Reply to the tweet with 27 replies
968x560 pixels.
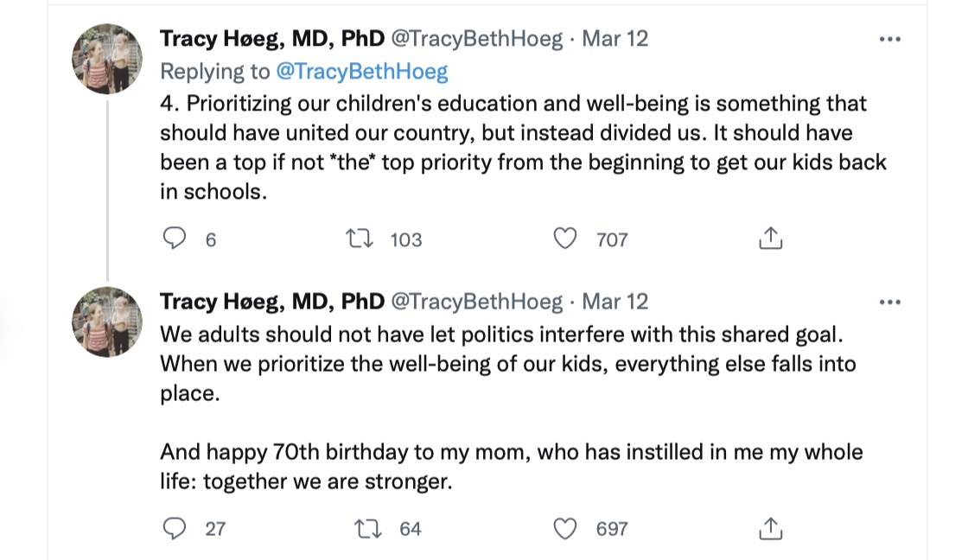(175, 528)
